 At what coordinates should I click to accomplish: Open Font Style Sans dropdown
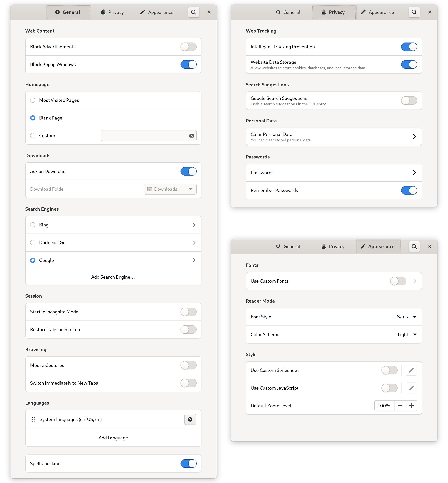coord(407,317)
